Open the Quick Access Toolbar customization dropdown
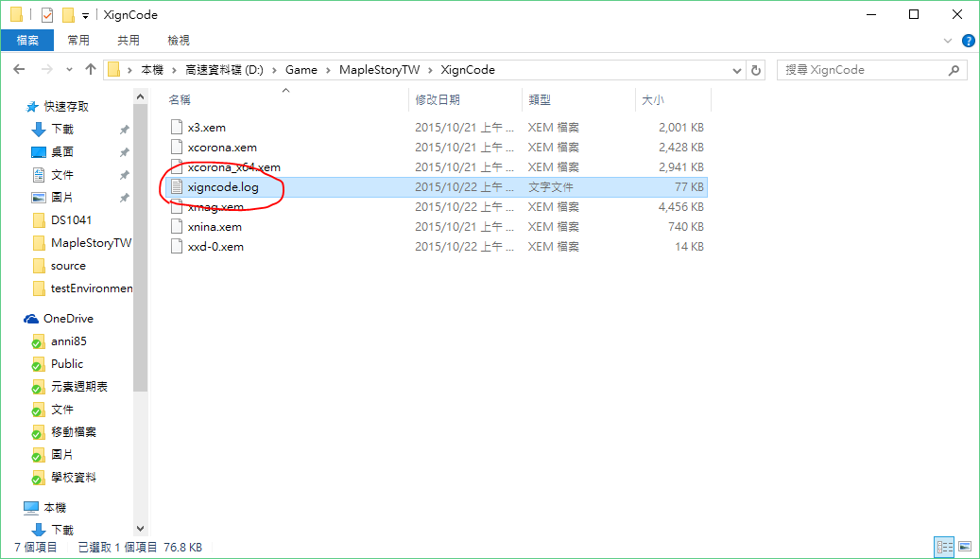 point(83,14)
